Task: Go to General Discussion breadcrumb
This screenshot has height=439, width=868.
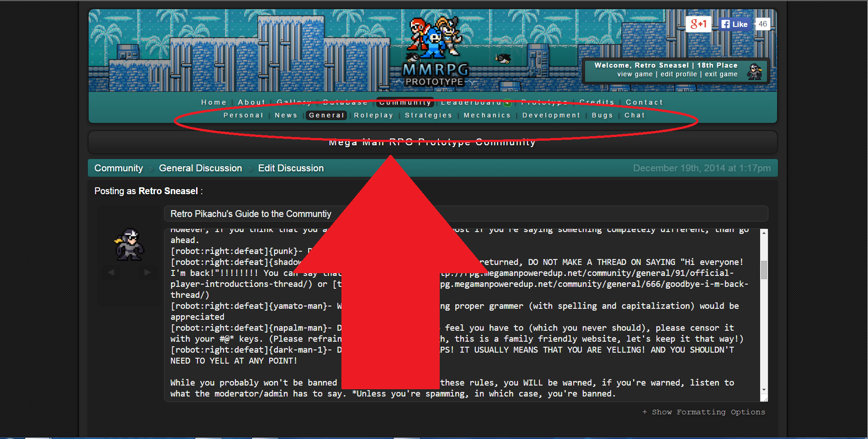Action: (x=200, y=168)
